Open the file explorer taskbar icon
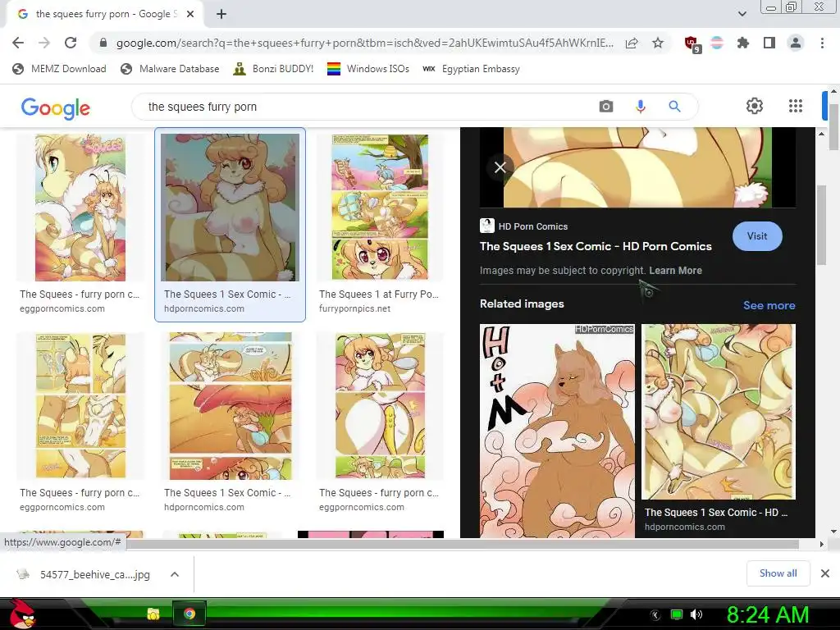The height and width of the screenshot is (630, 840). (x=153, y=614)
